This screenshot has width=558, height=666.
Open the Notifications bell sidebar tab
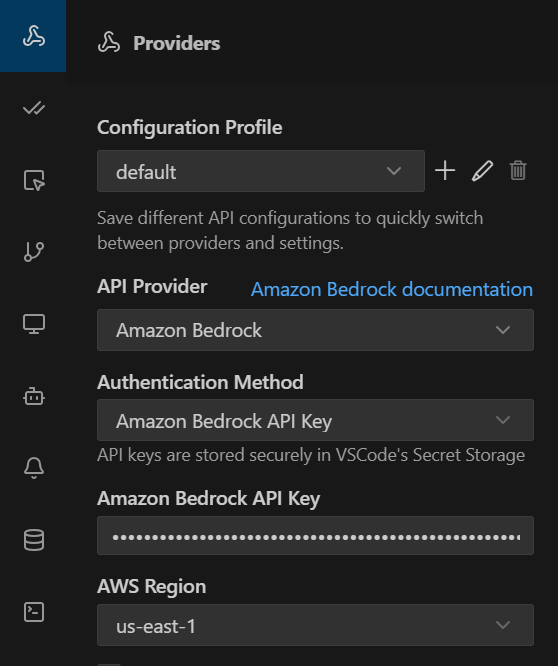tap(34, 468)
